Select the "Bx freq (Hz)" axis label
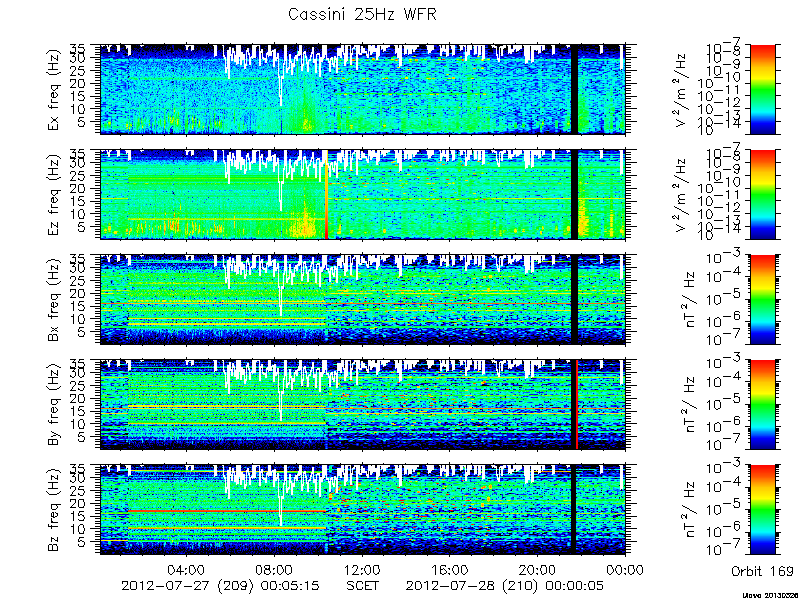Viewport: 800px width, 600px height. click(x=54, y=299)
